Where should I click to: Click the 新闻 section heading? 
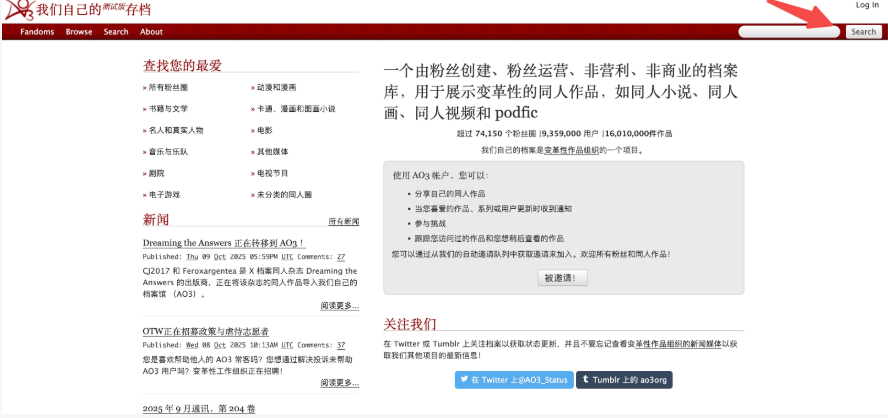(156, 220)
